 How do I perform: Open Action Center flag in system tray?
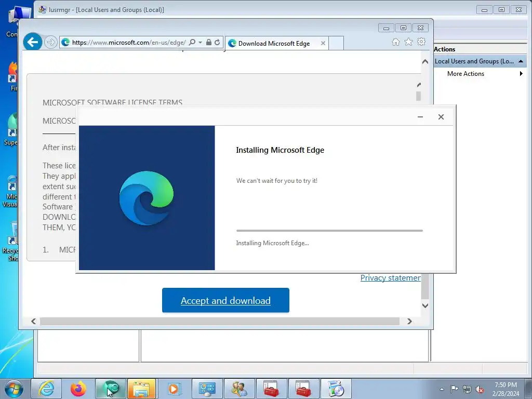click(x=454, y=389)
